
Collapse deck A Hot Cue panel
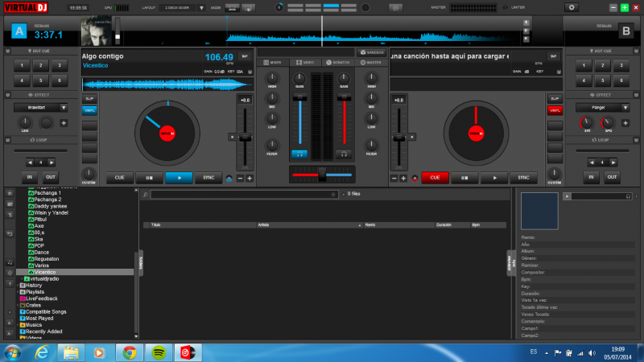click(x=7, y=51)
